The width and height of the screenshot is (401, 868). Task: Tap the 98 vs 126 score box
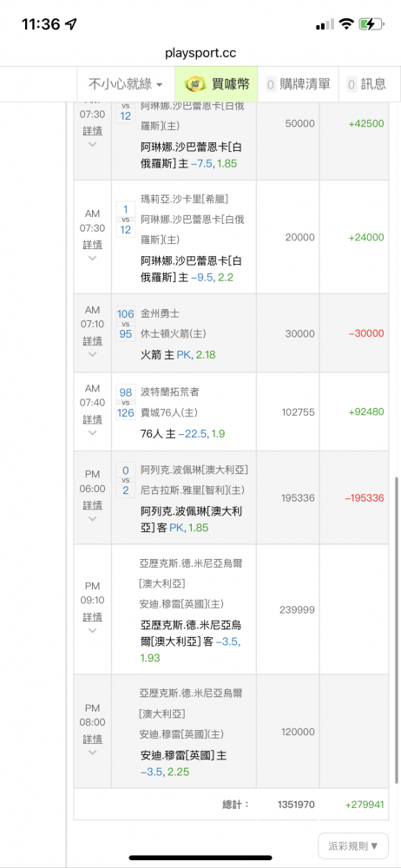pyautogui.click(x=126, y=403)
